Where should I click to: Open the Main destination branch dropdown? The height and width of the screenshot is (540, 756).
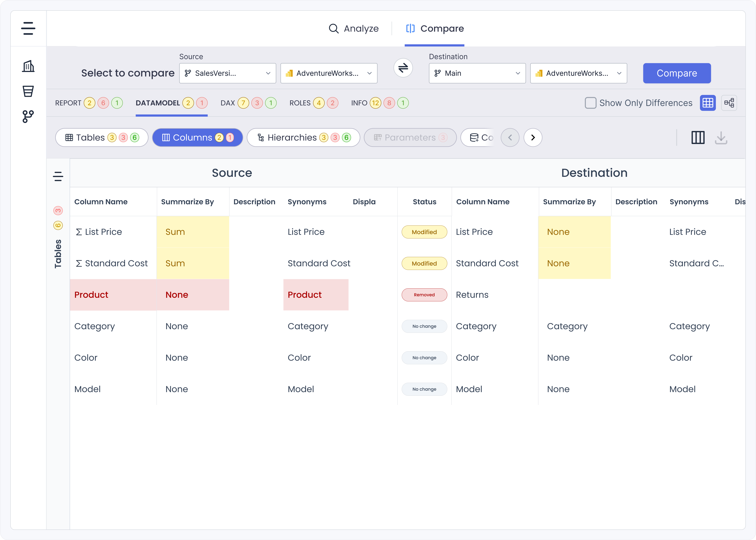(x=477, y=73)
